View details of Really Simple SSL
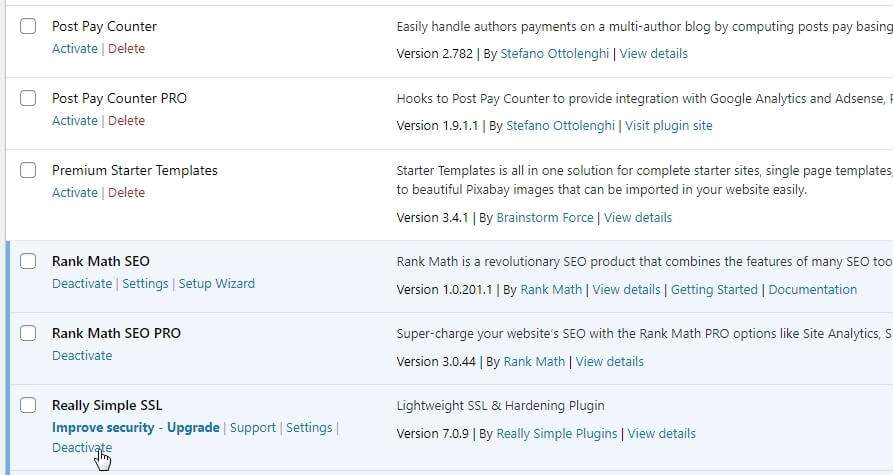Viewport: 893px width, 475px height. [662, 434]
